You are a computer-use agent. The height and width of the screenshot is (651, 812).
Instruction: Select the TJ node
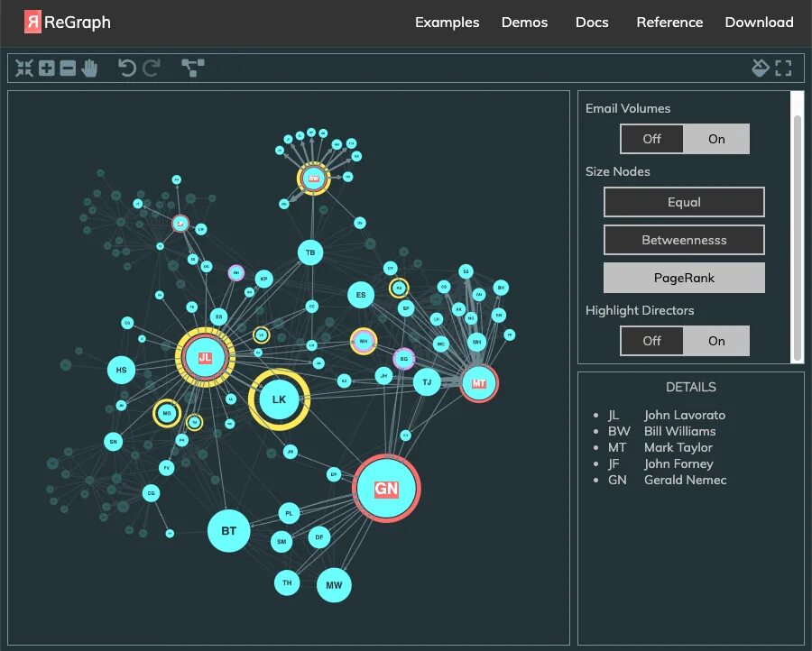point(427,382)
